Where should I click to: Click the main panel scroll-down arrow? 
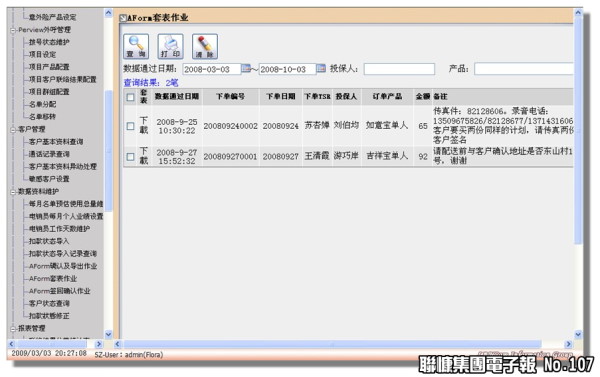578,335
